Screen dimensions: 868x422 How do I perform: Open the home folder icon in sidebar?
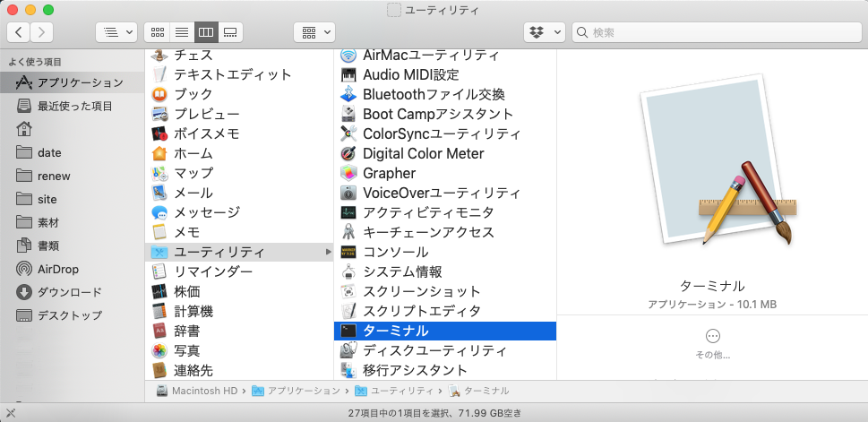tap(24, 130)
